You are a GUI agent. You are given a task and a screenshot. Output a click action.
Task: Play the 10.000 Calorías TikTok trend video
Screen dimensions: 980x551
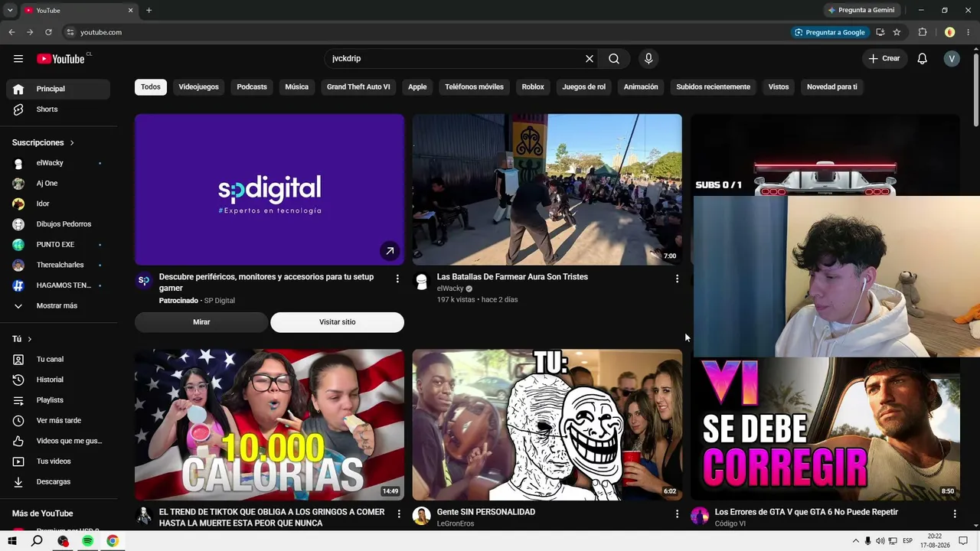pos(269,425)
